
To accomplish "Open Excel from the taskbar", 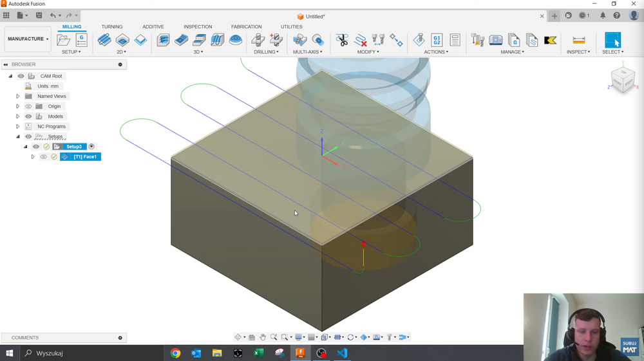I will [x=259, y=353].
